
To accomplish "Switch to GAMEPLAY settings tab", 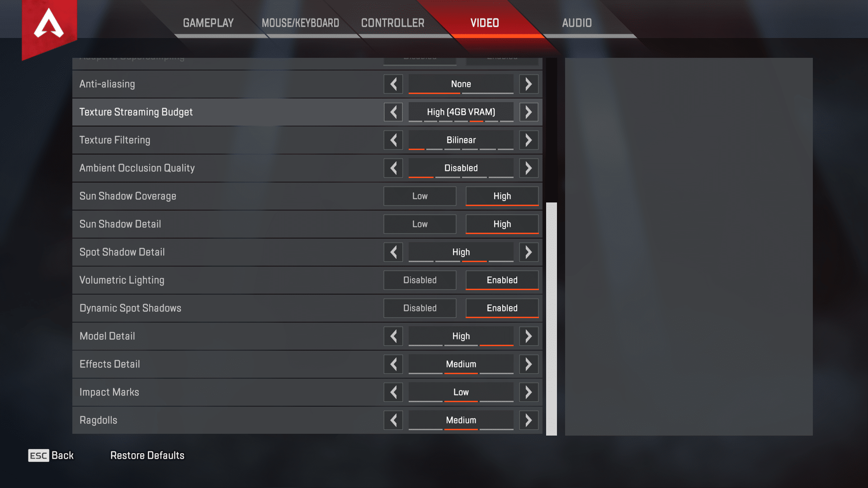I will coord(208,23).
